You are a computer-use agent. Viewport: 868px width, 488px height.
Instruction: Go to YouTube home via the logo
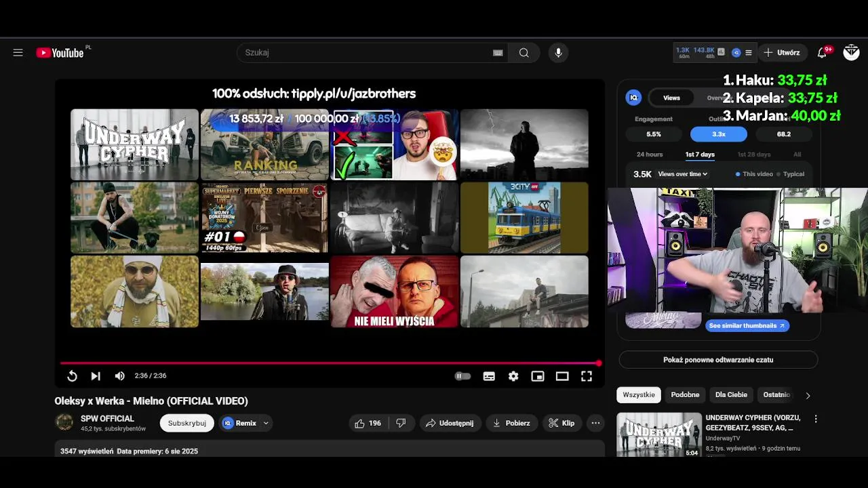coord(61,53)
